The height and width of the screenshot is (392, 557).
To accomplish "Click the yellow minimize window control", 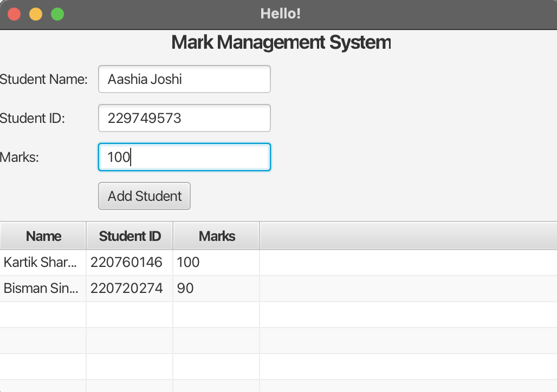I will [x=35, y=14].
